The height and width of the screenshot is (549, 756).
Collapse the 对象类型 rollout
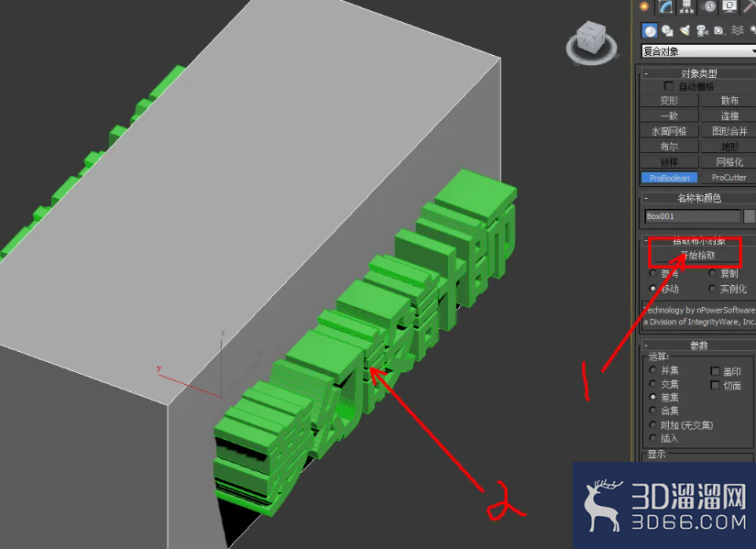[698, 73]
